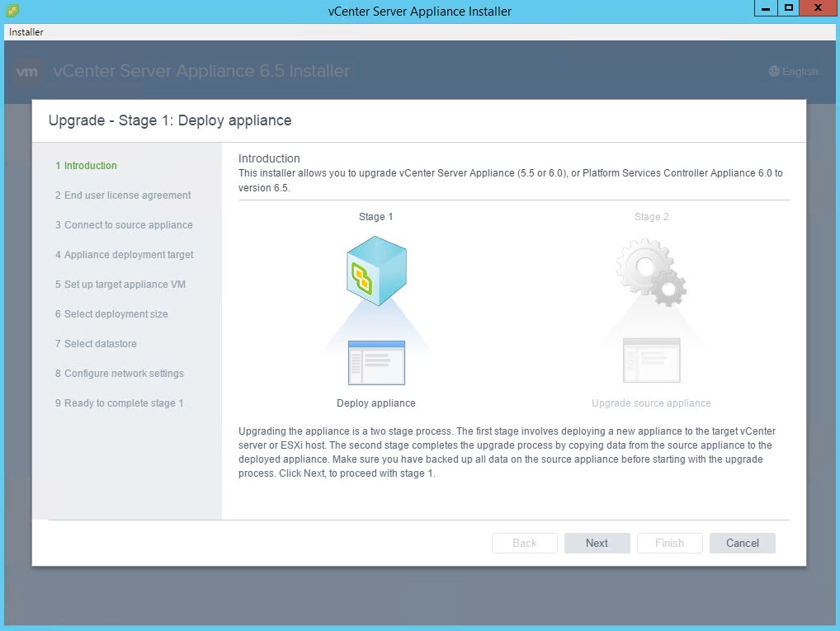Click the vCenter cube icon under Stage 1
840x631 pixels.
pos(375,271)
